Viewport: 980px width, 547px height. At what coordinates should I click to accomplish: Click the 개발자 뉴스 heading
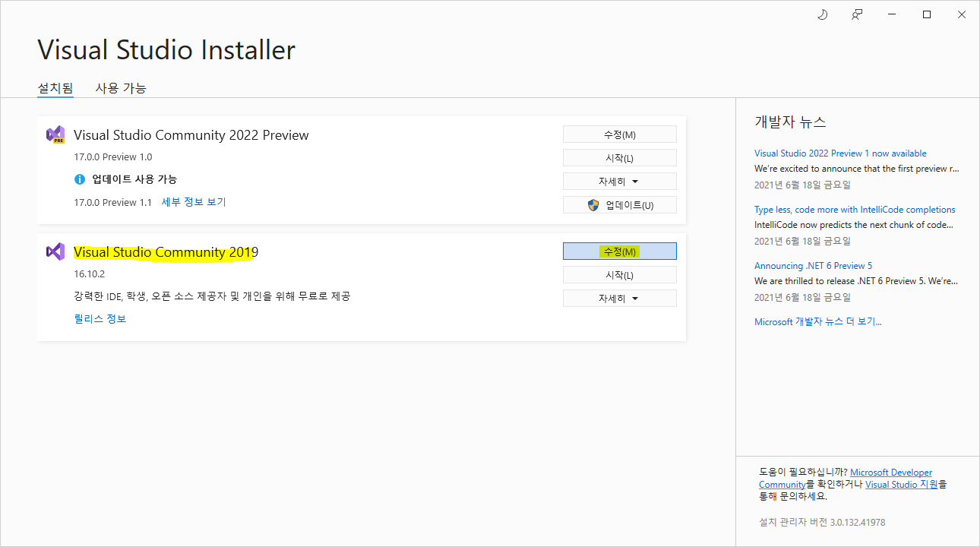click(790, 122)
